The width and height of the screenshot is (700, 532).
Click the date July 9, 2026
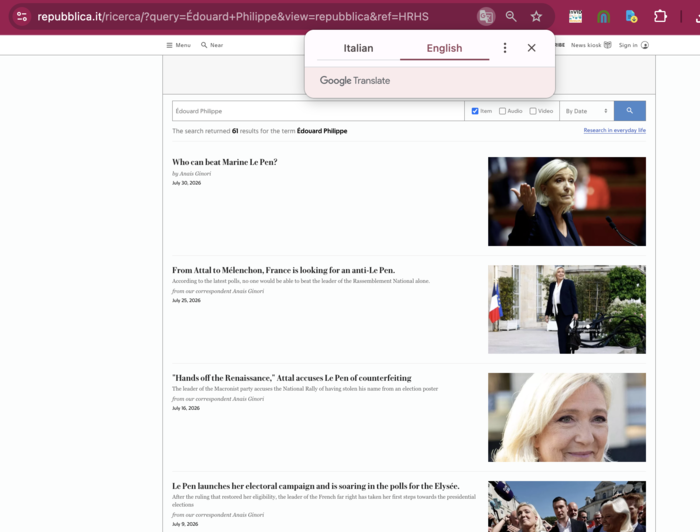coord(185,524)
